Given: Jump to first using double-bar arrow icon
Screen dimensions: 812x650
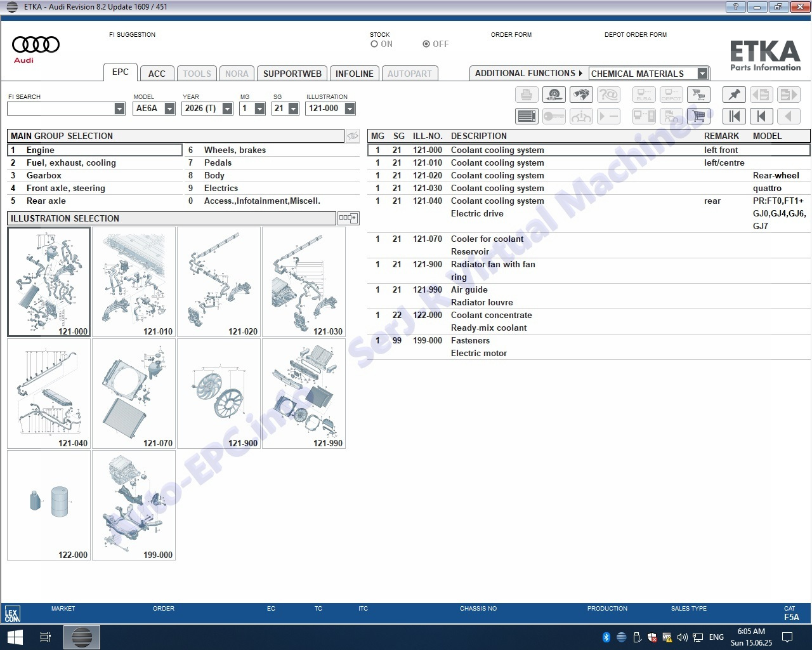Looking at the screenshot, I should click(x=734, y=116).
